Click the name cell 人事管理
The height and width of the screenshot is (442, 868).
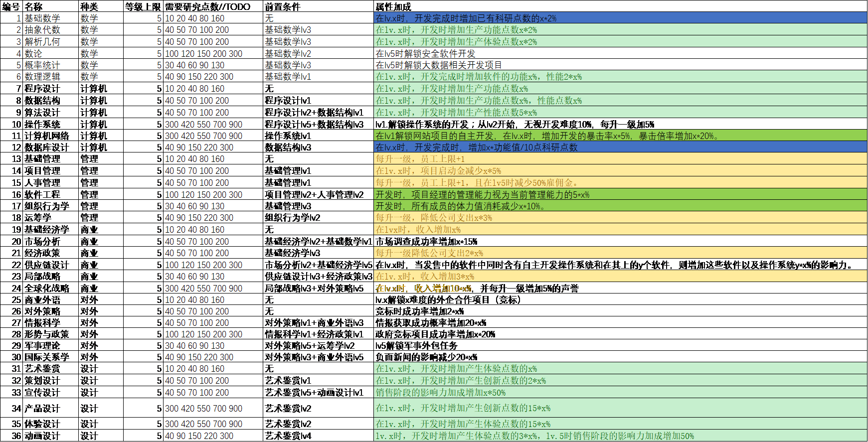(x=51, y=182)
